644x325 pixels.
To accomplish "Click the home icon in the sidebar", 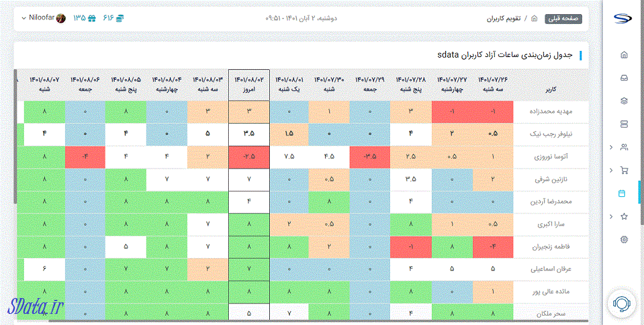I will pyautogui.click(x=624, y=55).
